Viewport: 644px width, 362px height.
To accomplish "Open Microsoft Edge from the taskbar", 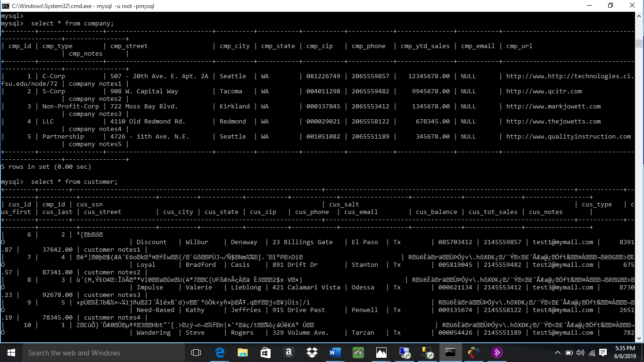I will point(220,353).
